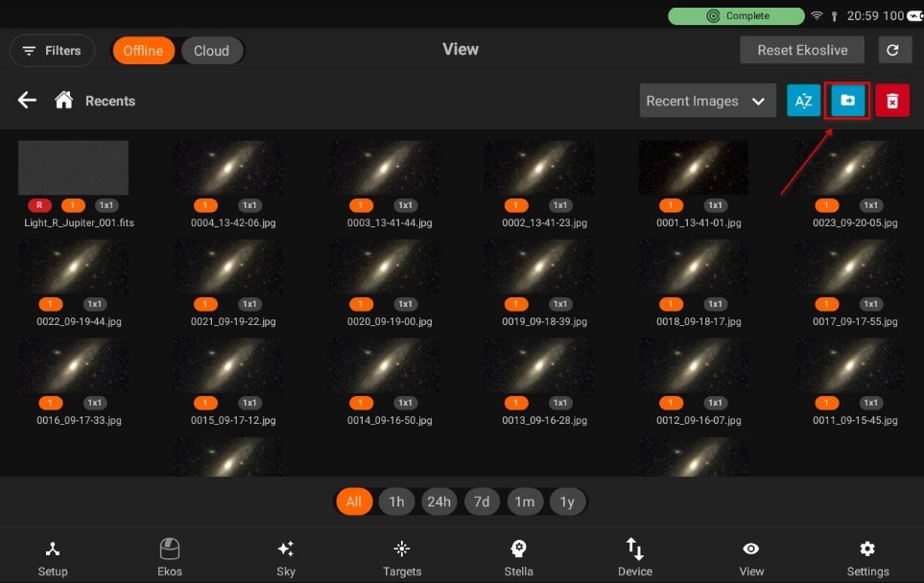Screen dimensions: 924x583
Task: Open thumbnail of 0019_09-18-39.jpg
Action: 538,267
